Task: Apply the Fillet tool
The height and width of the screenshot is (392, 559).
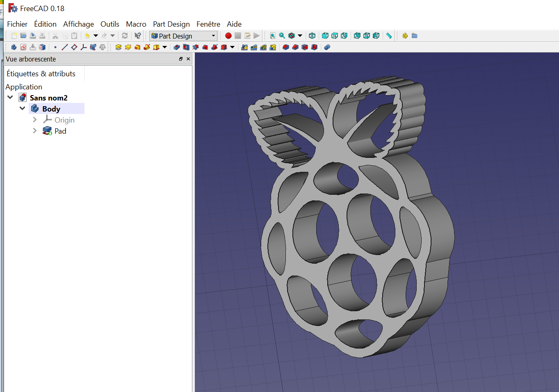Action: click(x=286, y=47)
